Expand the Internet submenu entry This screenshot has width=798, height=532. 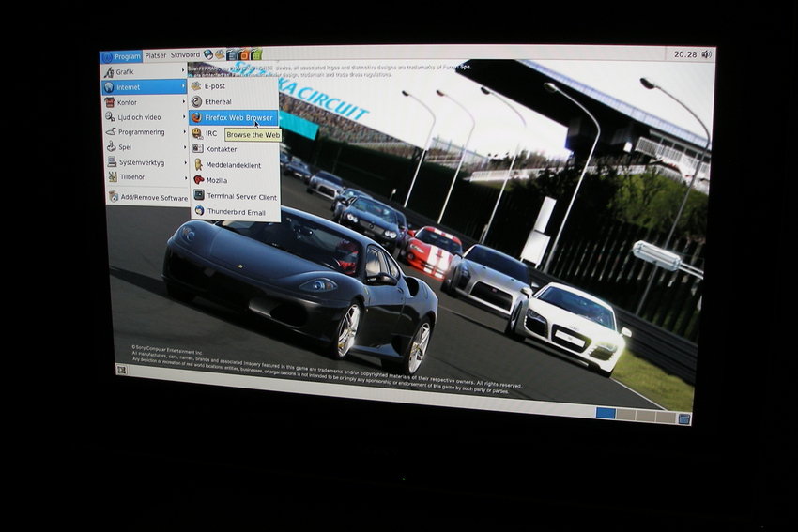(145, 87)
